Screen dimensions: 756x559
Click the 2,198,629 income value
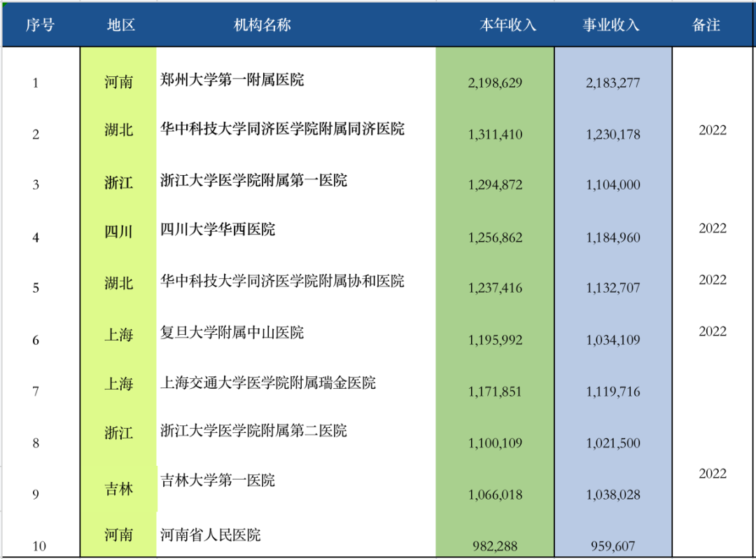[x=495, y=83]
